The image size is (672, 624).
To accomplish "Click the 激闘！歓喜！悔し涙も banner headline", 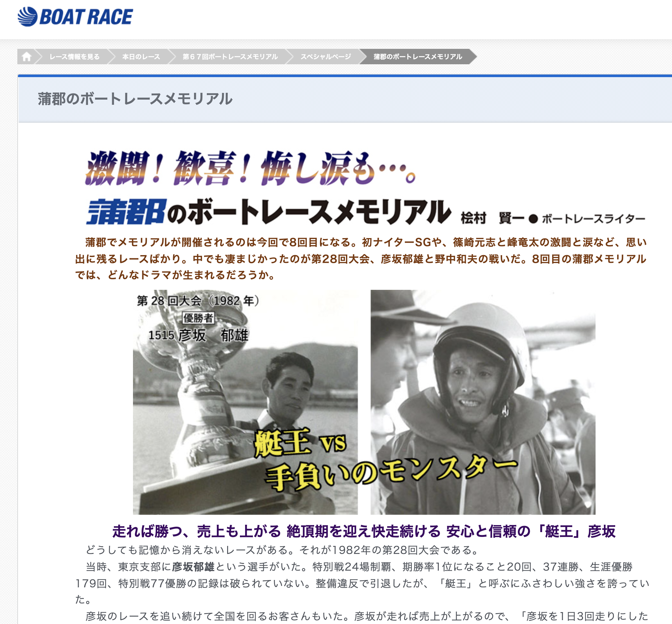I will (250, 168).
